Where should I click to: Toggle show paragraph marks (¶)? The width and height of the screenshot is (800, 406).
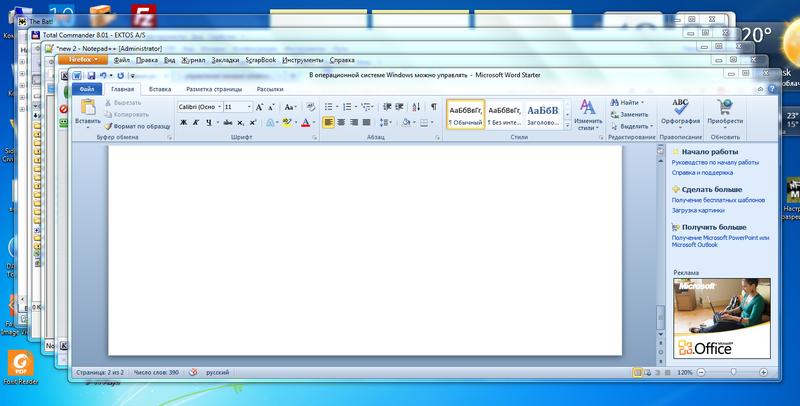434,107
